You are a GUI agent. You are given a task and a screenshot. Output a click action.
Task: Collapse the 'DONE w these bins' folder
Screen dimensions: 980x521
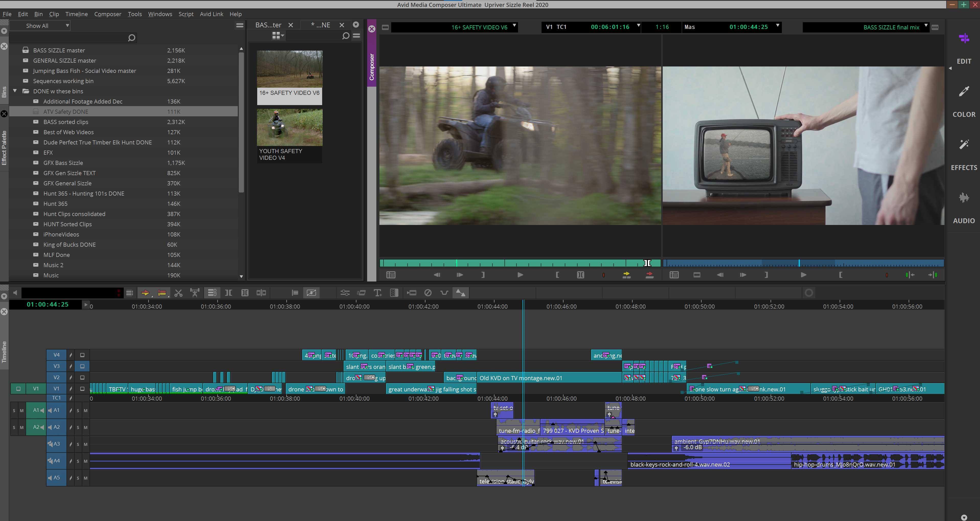pyautogui.click(x=15, y=91)
